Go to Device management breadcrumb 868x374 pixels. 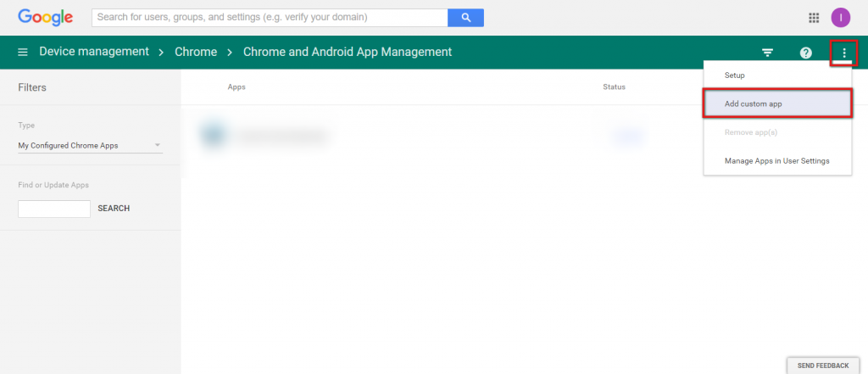(94, 52)
